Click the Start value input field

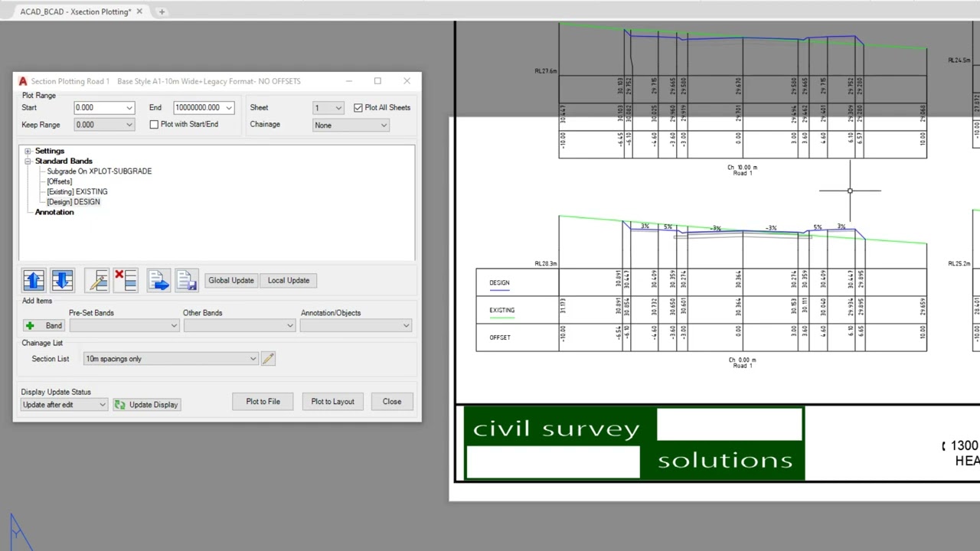pos(99,108)
